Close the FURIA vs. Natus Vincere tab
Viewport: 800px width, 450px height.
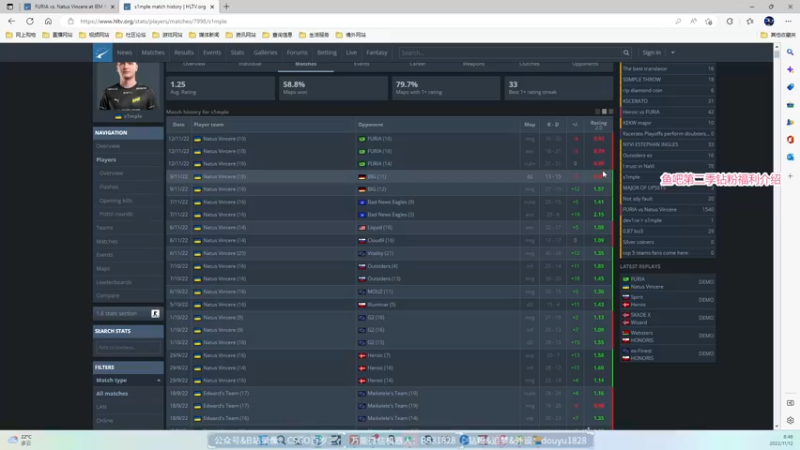click(112, 7)
